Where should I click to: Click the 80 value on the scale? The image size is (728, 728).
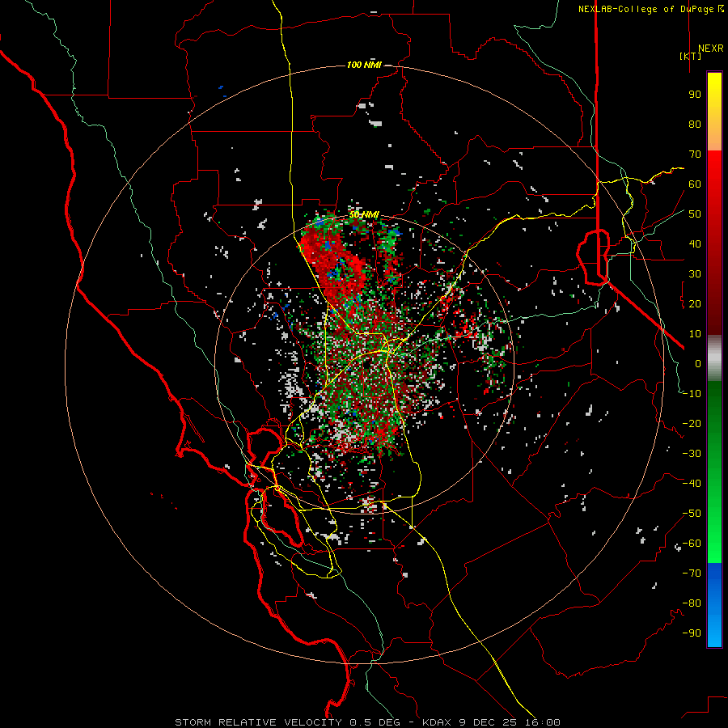(x=695, y=125)
